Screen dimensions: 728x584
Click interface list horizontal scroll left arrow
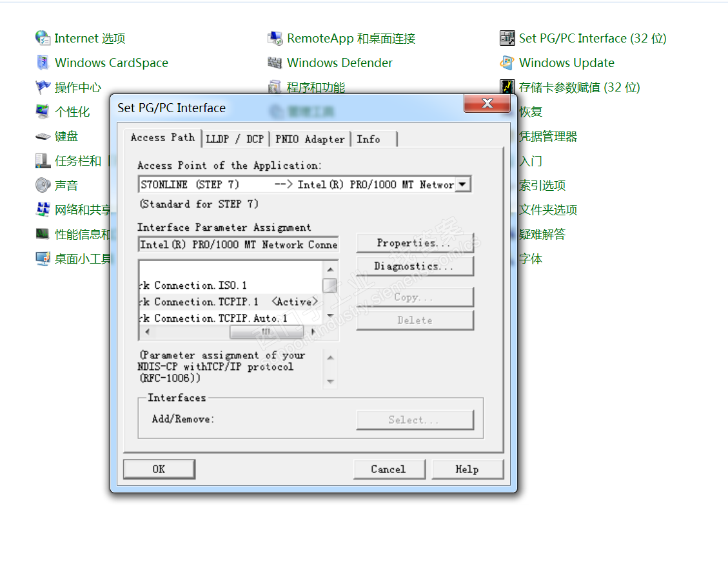(147, 331)
